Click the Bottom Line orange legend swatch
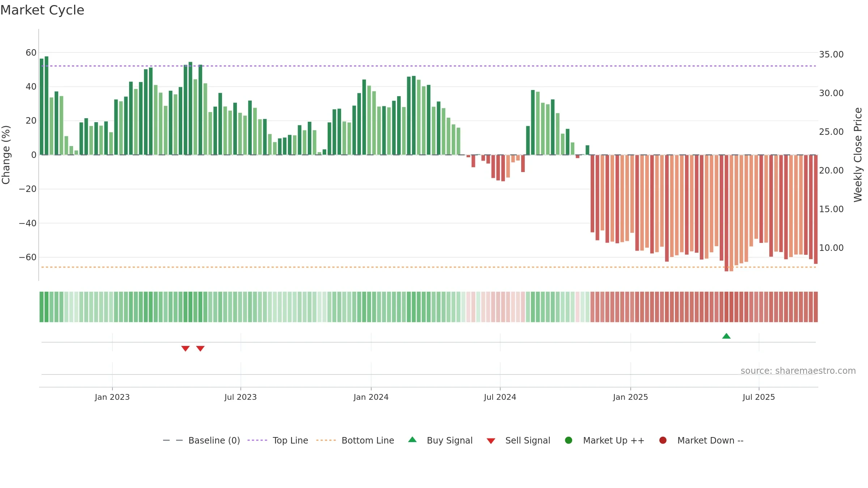 click(326, 440)
